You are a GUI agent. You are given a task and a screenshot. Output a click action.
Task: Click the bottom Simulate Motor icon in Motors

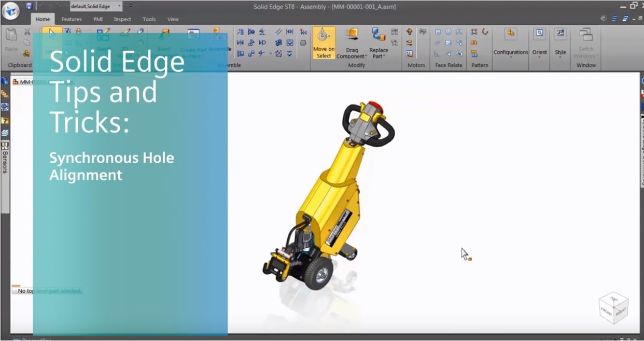[410, 53]
